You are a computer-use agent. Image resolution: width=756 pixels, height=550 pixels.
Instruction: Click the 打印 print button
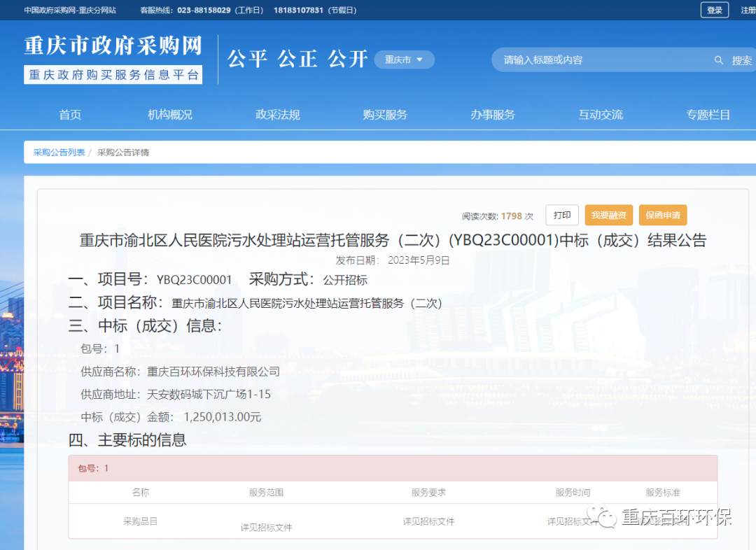[x=562, y=215]
